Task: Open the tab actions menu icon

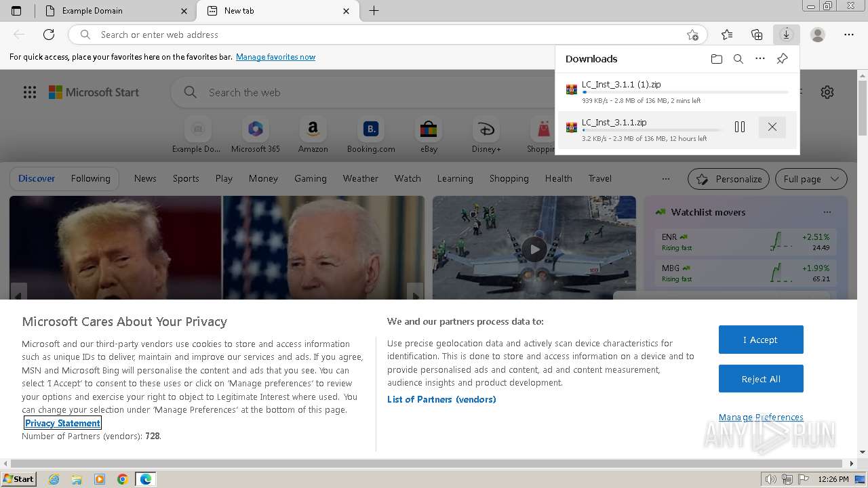Action: coord(16,11)
